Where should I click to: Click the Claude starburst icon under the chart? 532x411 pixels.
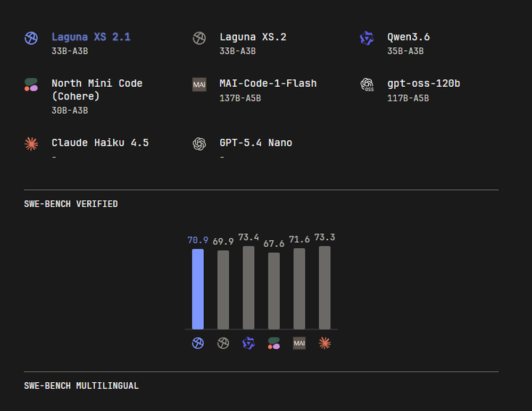click(325, 343)
